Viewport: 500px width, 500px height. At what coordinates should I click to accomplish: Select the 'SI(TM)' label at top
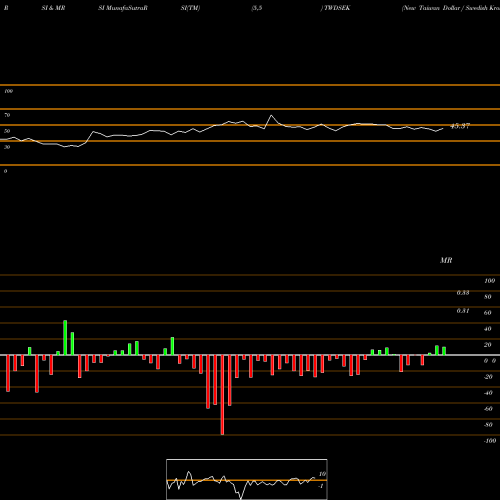(190, 8)
